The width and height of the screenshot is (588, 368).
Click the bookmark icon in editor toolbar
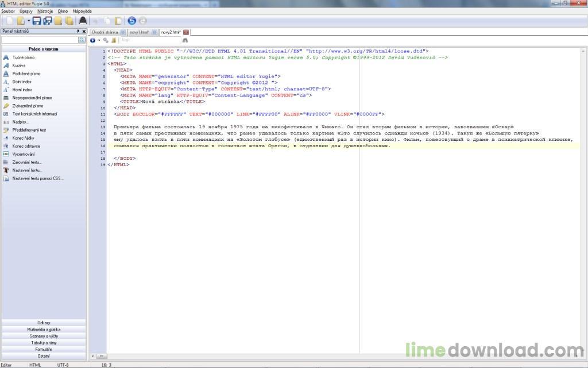[x=114, y=40]
